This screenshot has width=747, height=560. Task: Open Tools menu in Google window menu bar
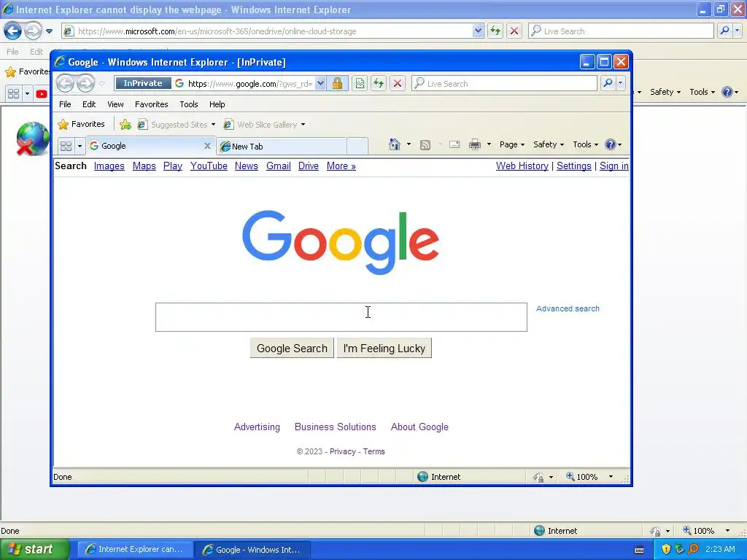pyautogui.click(x=189, y=104)
